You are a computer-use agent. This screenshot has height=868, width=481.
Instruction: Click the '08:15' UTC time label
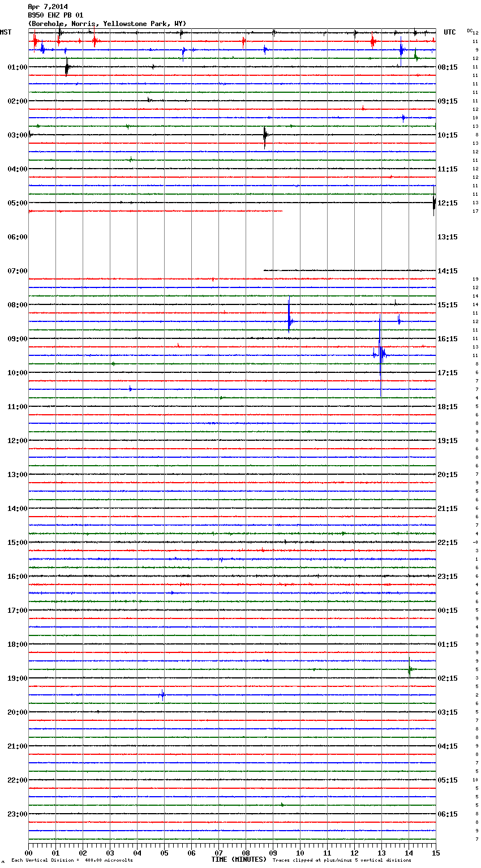point(448,67)
